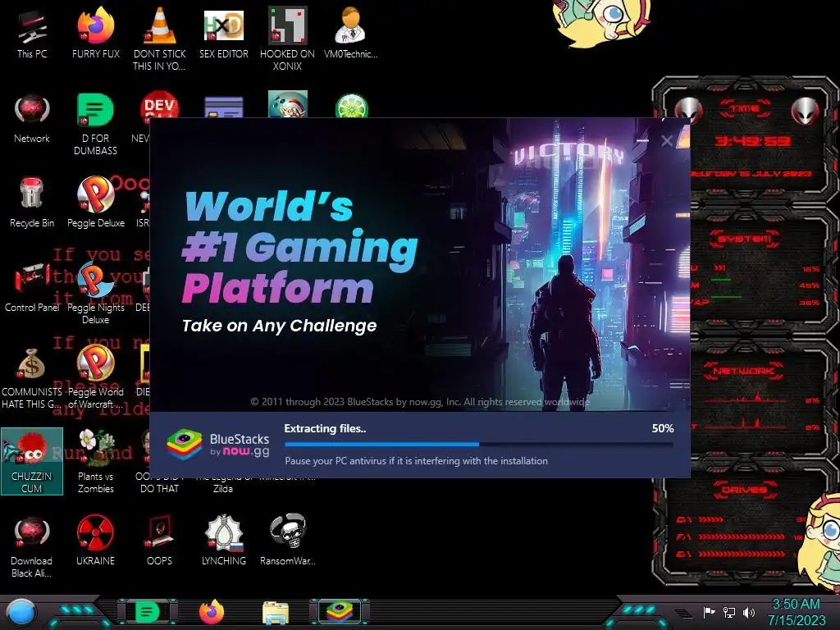Close the BlueStacks installer window
Viewport: 840px width, 630px height.
pos(666,140)
